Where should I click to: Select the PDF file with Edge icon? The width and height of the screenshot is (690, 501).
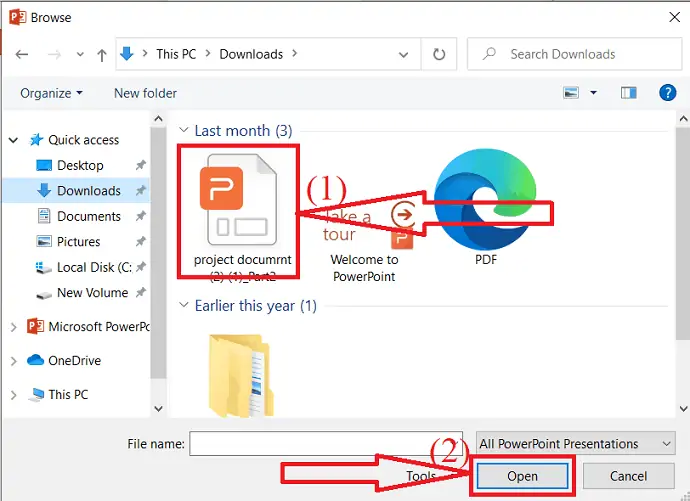coord(486,207)
